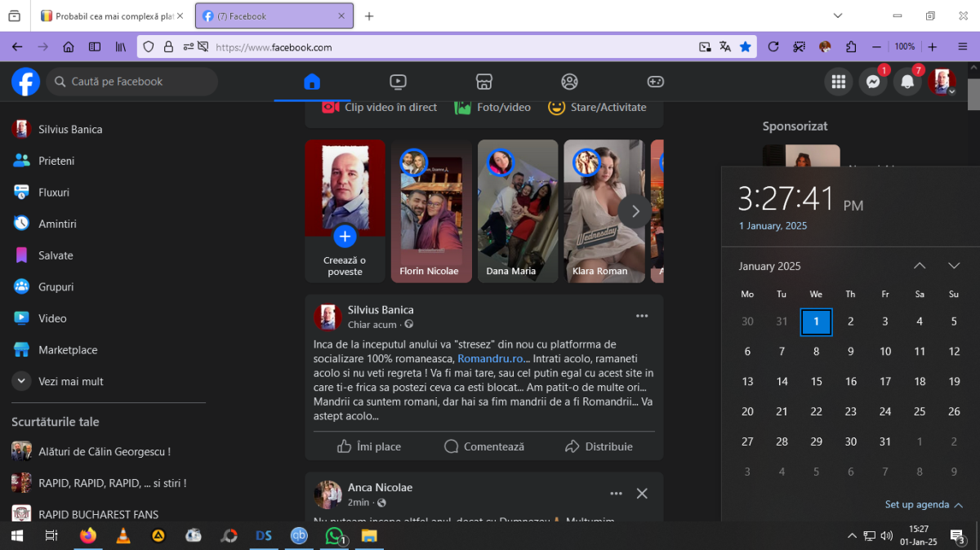This screenshot has height=550, width=980.
Task: Click the 'Caută pe Facebook' search field
Action: (132, 82)
